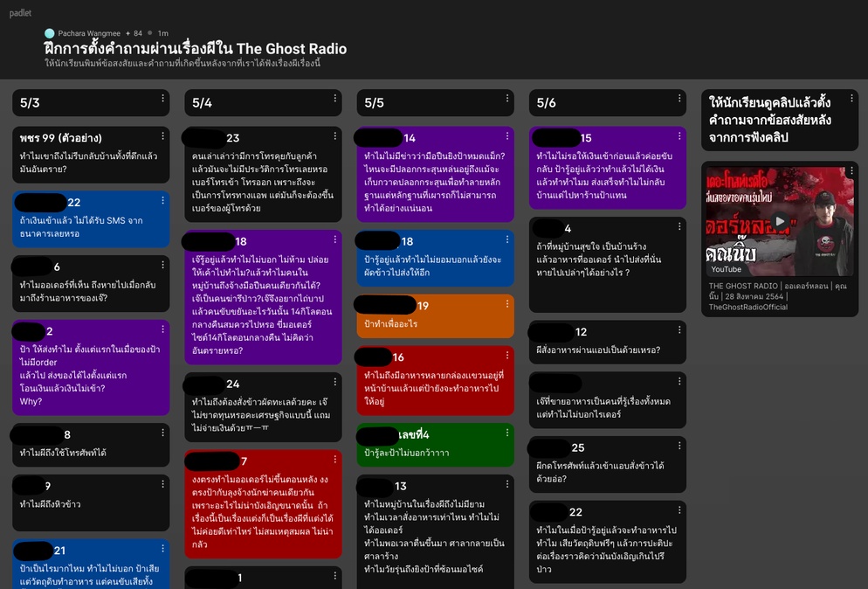Click the 'YouTube' label on the video thumbnail
The width and height of the screenshot is (868, 589).
(x=727, y=269)
